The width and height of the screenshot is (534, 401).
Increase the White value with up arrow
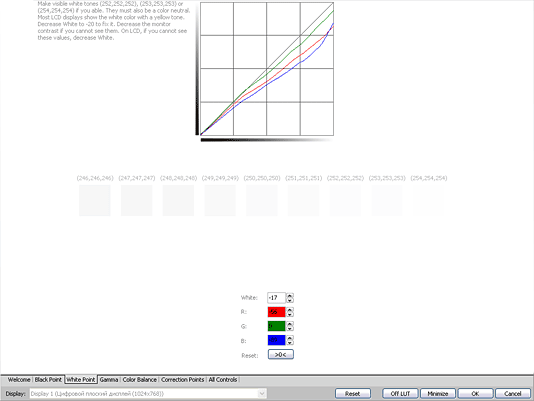(x=289, y=296)
